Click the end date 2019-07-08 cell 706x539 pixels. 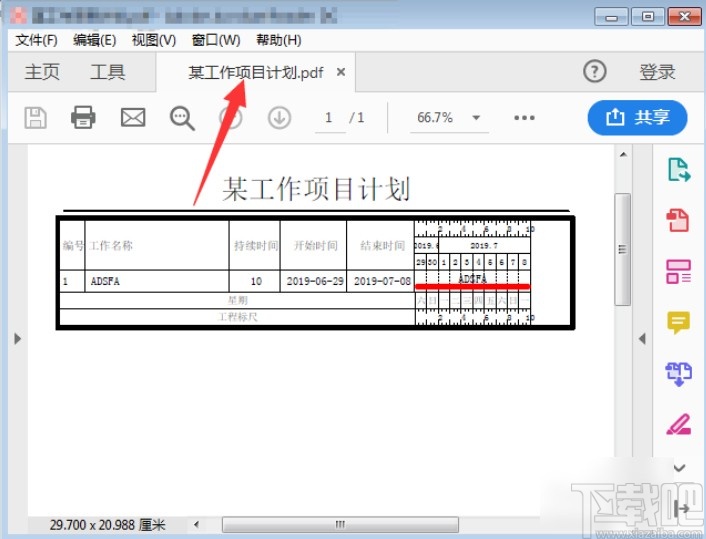(x=382, y=281)
